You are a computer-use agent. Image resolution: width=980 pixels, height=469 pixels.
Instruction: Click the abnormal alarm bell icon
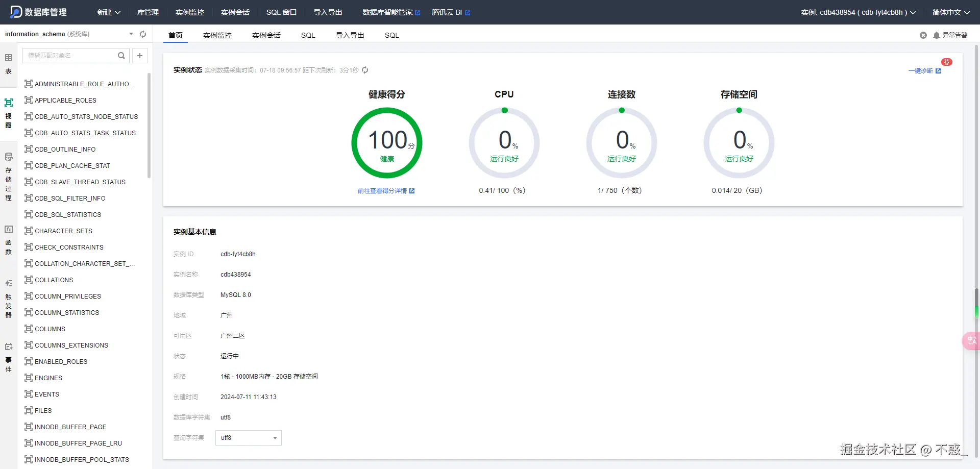[x=937, y=35]
